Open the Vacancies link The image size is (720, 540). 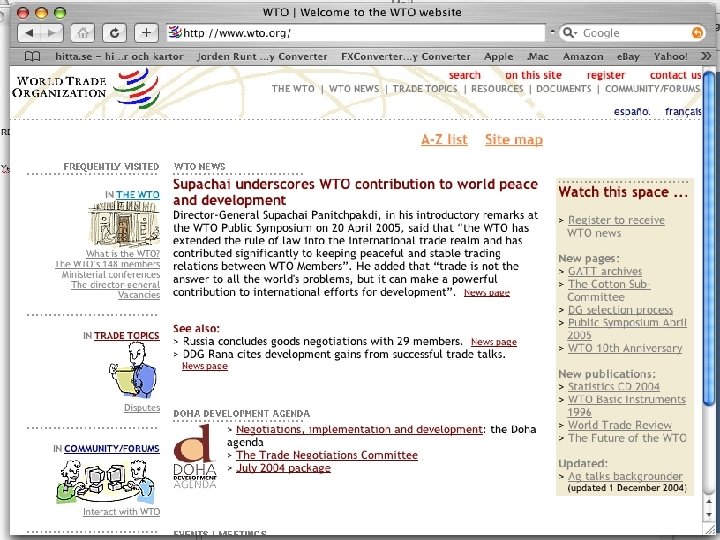pyautogui.click(x=139, y=295)
